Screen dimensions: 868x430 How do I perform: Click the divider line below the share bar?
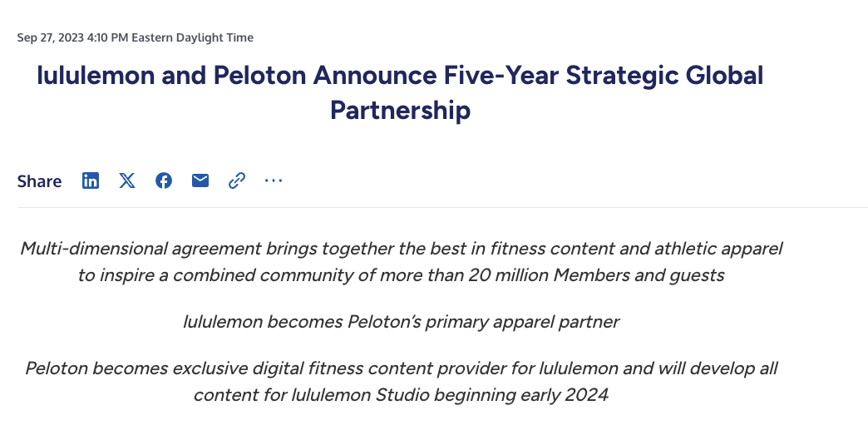pyautogui.click(x=442, y=207)
